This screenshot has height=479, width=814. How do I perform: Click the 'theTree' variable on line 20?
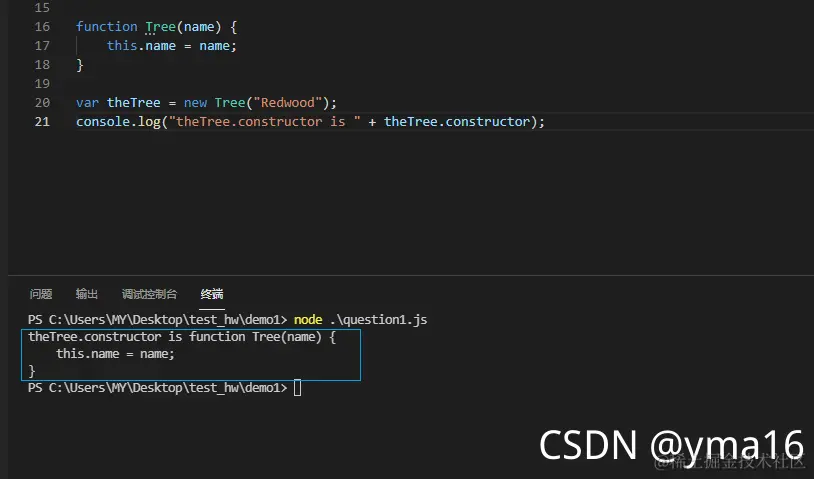point(133,102)
